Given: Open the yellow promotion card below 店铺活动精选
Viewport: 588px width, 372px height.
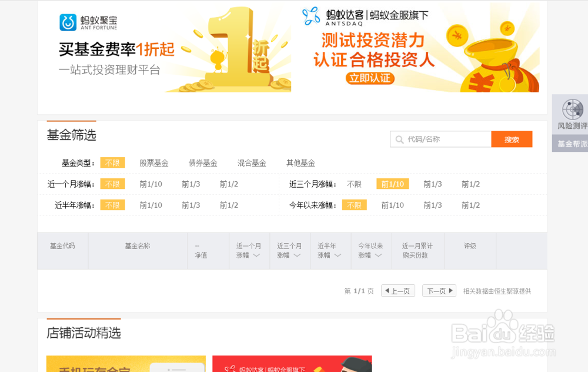Looking at the screenshot, I should tap(126, 364).
